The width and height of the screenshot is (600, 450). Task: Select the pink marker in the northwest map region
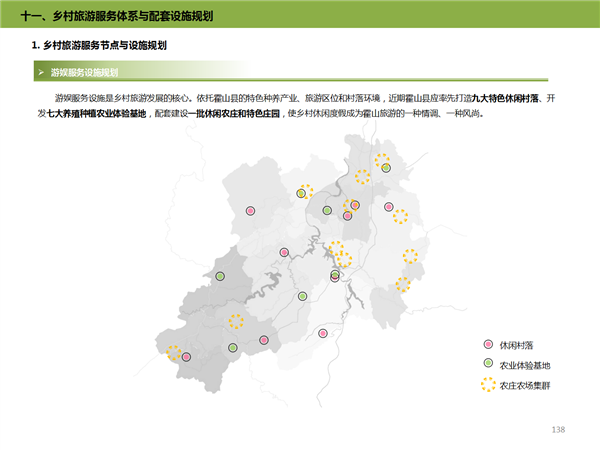point(252,211)
